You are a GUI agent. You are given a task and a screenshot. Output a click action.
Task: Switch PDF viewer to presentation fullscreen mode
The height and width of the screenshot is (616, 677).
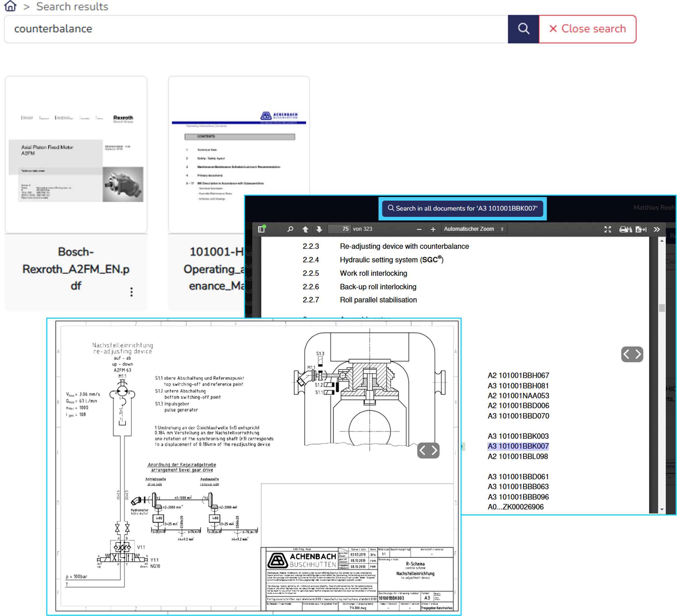tap(608, 229)
